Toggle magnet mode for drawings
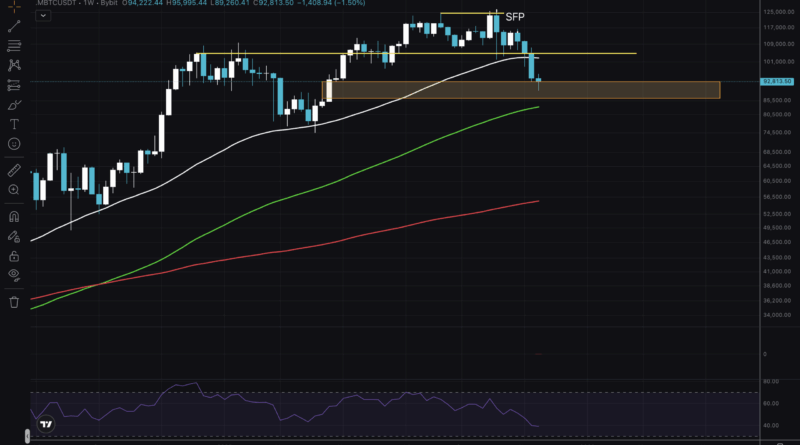800x445 pixels. 14,216
